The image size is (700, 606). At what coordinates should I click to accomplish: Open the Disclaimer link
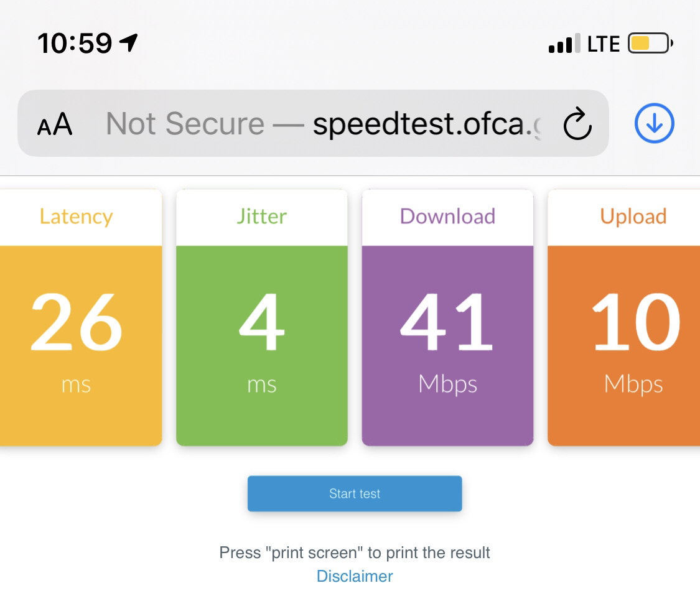(355, 576)
